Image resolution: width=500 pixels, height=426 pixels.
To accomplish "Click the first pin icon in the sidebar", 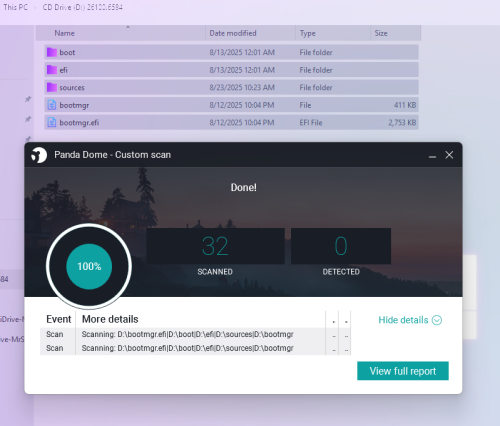I will click(28, 99).
